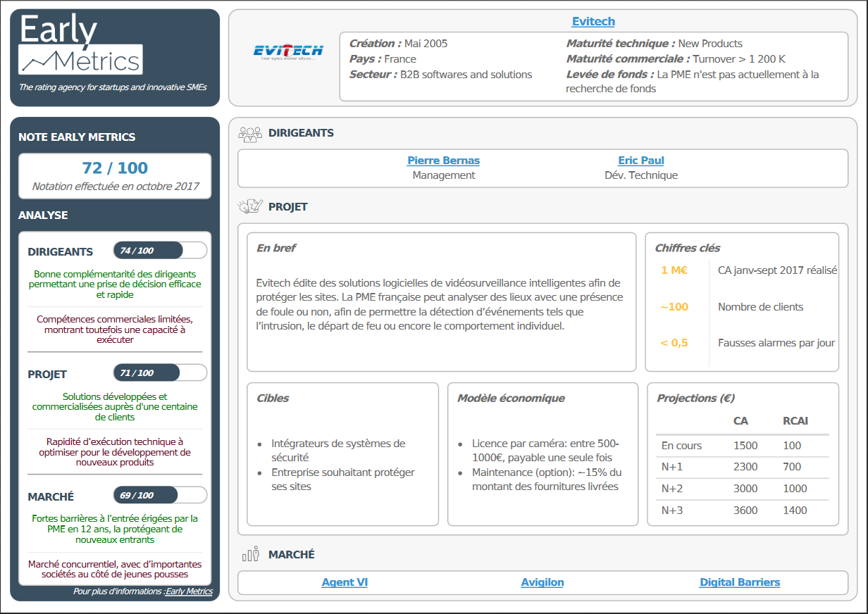Click the 'En cours' row label
Image resolution: width=868 pixels, height=614 pixels.
(681, 446)
